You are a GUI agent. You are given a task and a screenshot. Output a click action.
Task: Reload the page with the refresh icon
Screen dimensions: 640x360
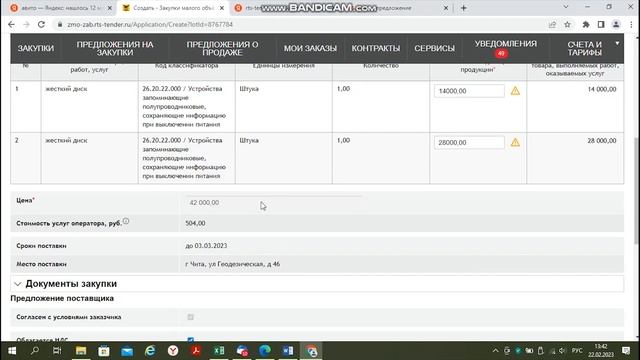tap(41, 24)
